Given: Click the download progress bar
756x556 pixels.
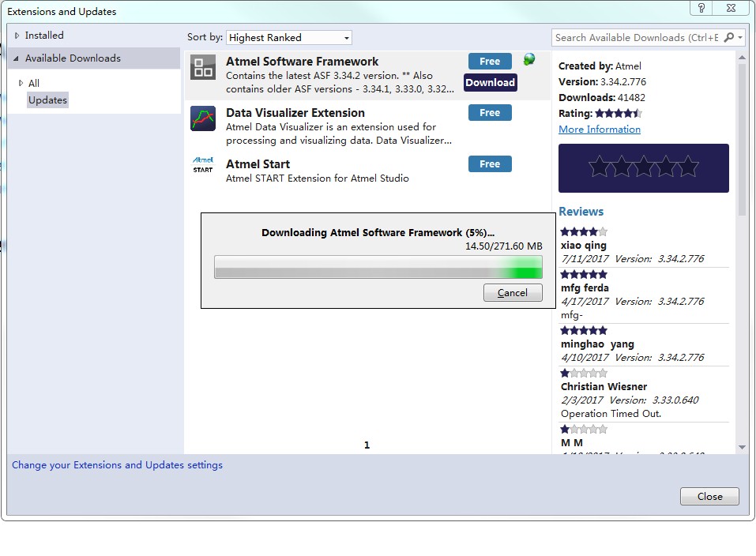Looking at the screenshot, I should [378, 267].
